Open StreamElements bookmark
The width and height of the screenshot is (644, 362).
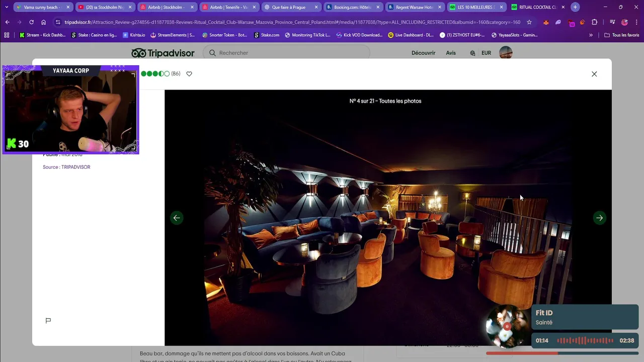click(173, 35)
